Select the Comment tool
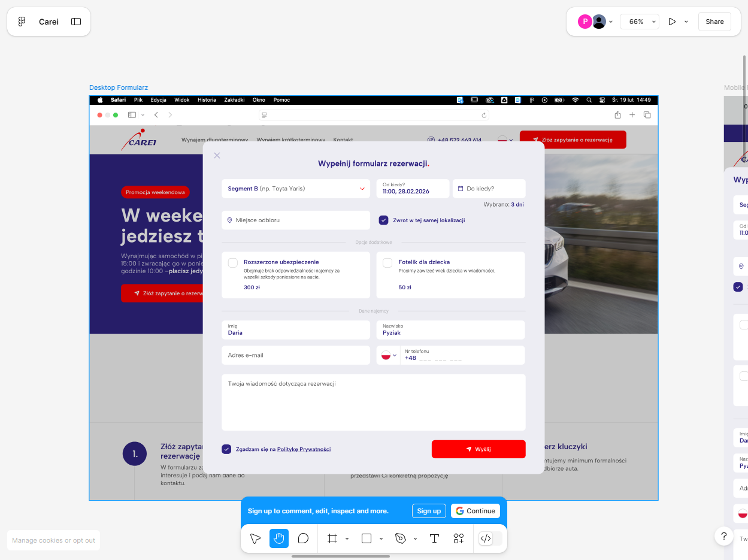 [303, 538]
